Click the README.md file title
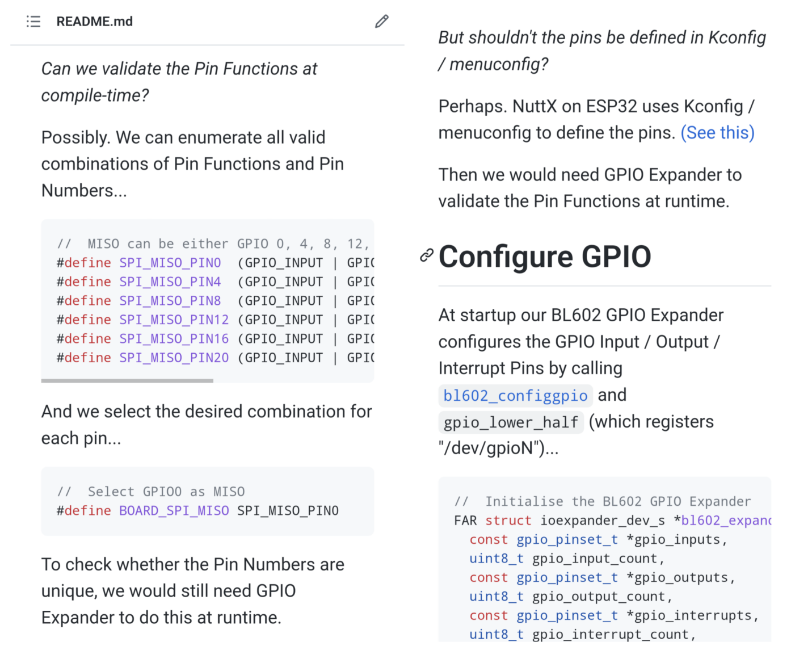This screenshot has height=650, width=812. 94,22
